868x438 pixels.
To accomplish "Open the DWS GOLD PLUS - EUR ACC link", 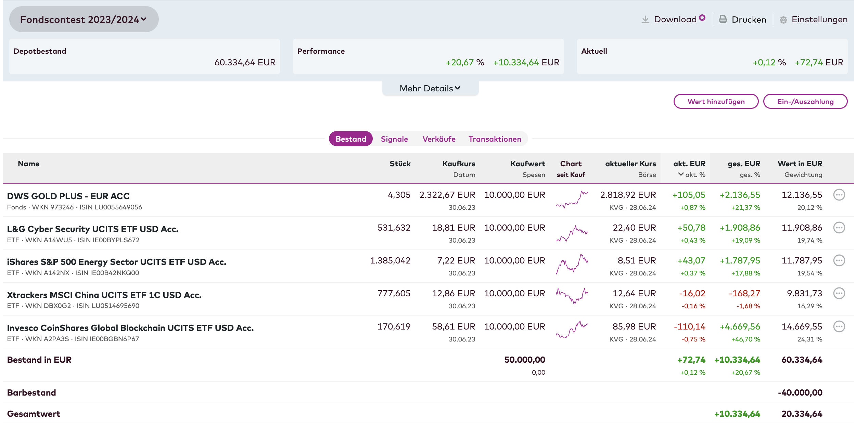I will point(68,196).
